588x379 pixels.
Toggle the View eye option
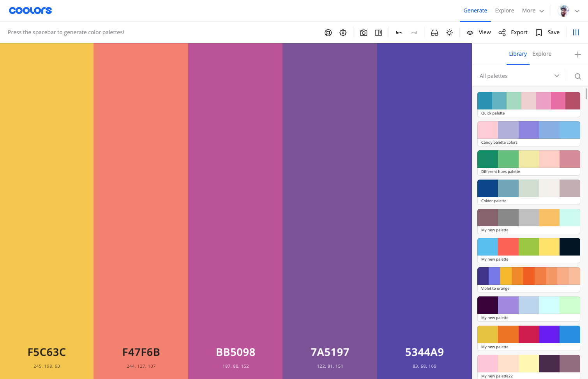tap(479, 32)
